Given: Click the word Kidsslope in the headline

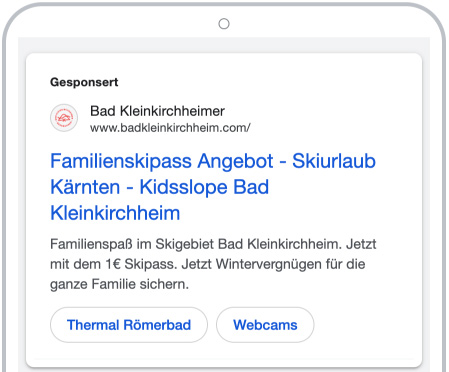Looking at the screenshot, I should (x=183, y=187).
